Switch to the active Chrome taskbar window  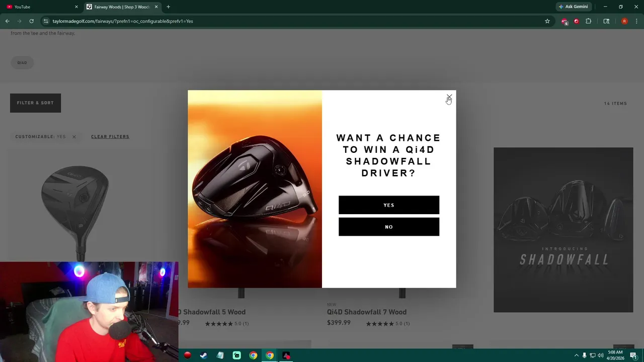click(270, 355)
